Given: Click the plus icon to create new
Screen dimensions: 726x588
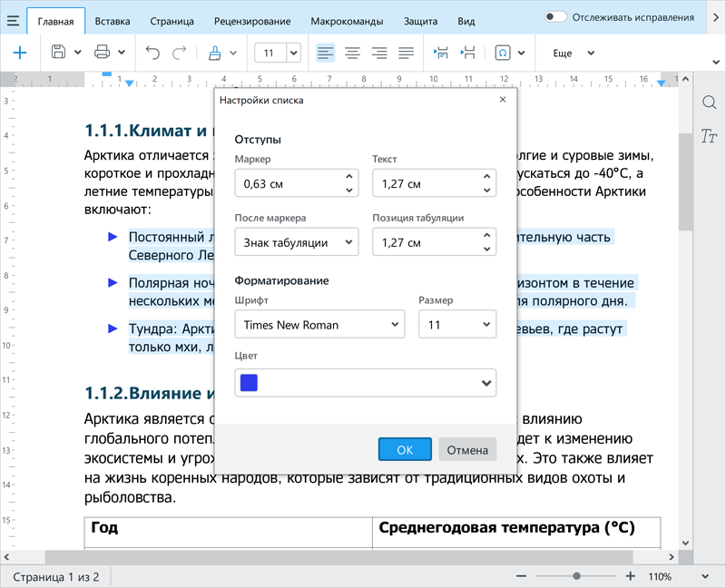Looking at the screenshot, I should 19,53.
